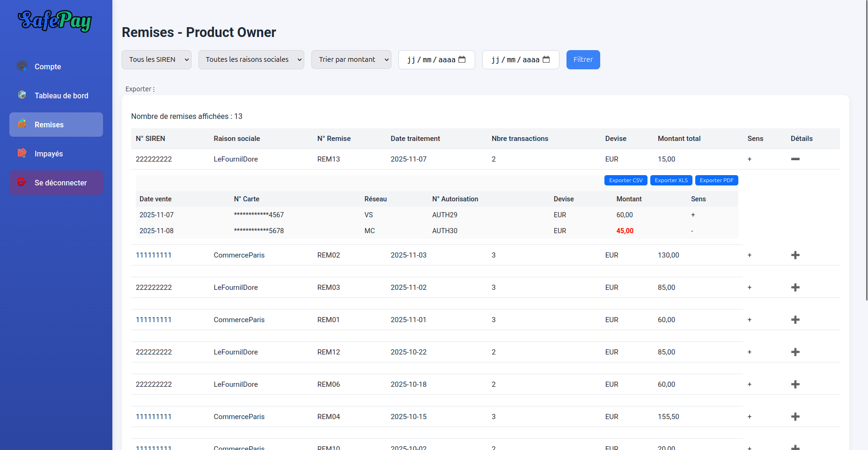Click the Exporter CSV button
Viewport: 868px width, 450px height.
[x=625, y=180]
